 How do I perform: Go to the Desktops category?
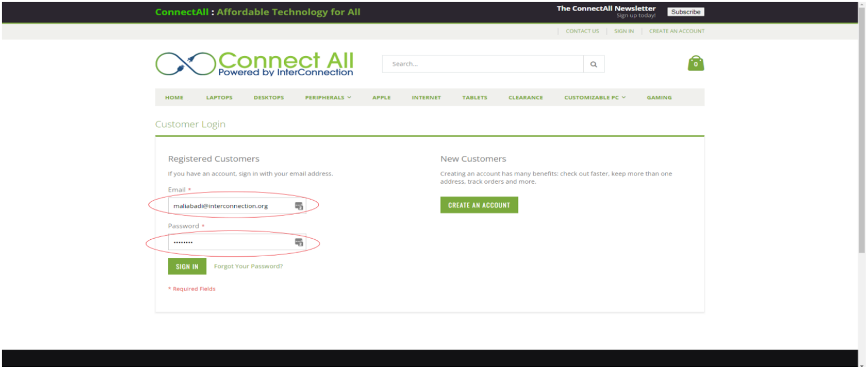[x=269, y=97]
